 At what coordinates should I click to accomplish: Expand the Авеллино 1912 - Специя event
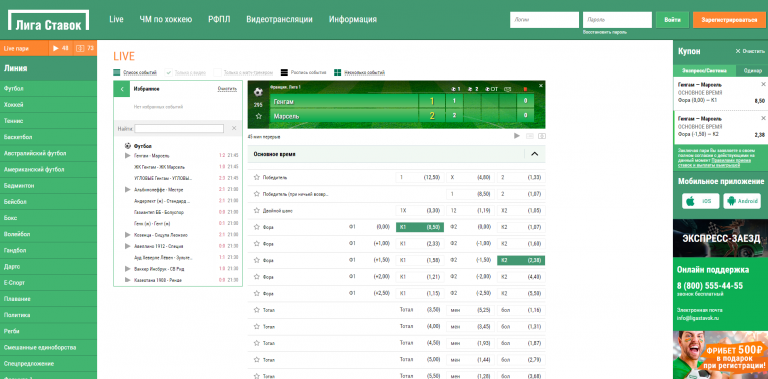pos(128,246)
